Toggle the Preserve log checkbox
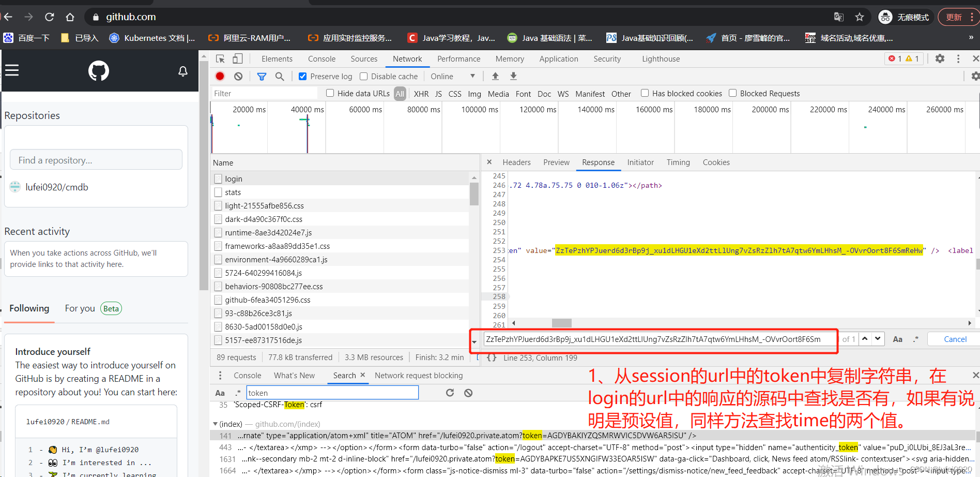Viewport: 980px width, 477px height. click(x=303, y=76)
